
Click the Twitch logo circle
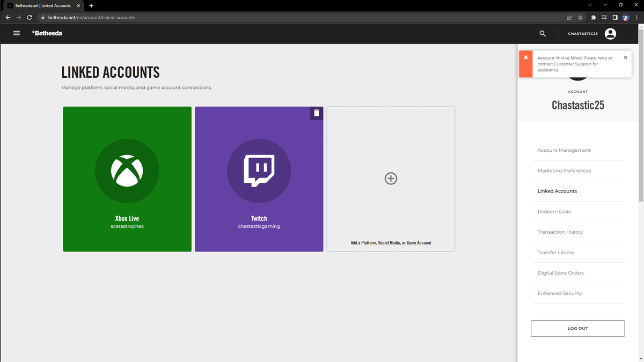[259, 171]
